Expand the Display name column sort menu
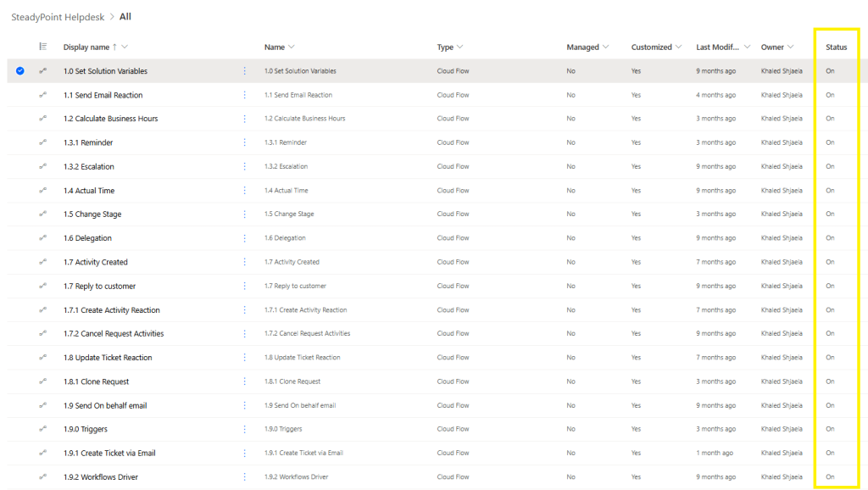Viewport: 868px width, 490px height. click(x=125, y=47)
